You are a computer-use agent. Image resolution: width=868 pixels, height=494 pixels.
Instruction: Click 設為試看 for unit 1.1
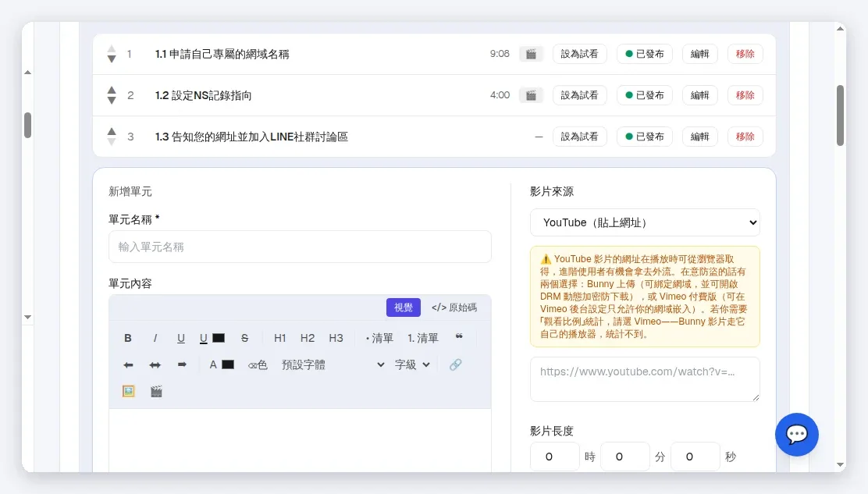point(580,54)
